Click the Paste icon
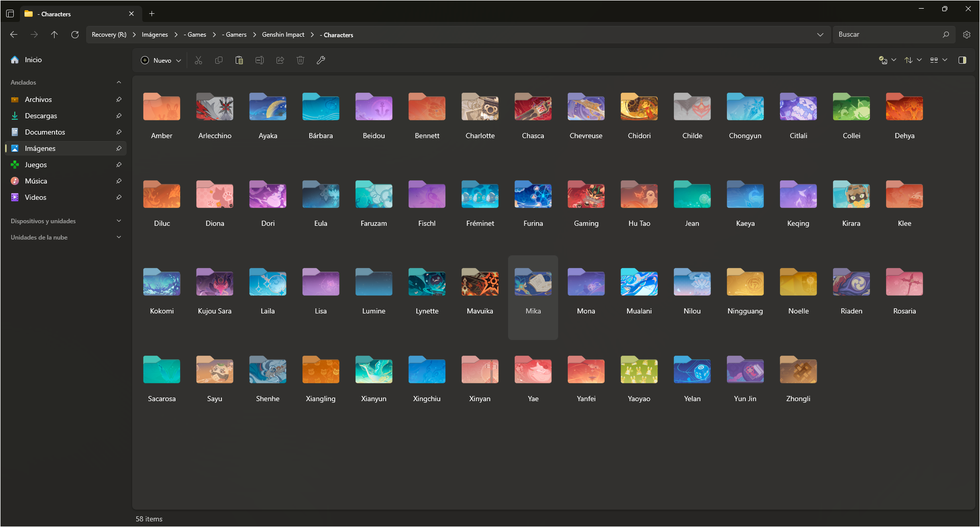Image resolution: width=980 pixels, height=527 pixels. 239,60
